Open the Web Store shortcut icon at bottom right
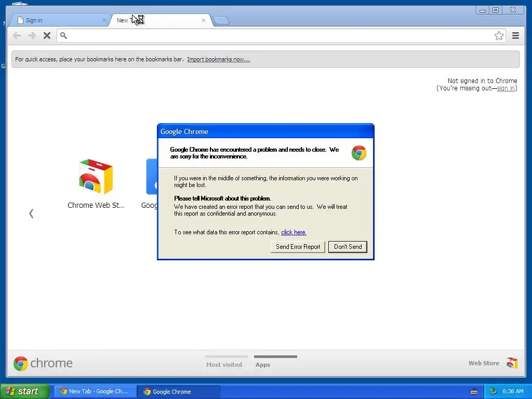This screenshot has height=399, width=532. [512, 363]
